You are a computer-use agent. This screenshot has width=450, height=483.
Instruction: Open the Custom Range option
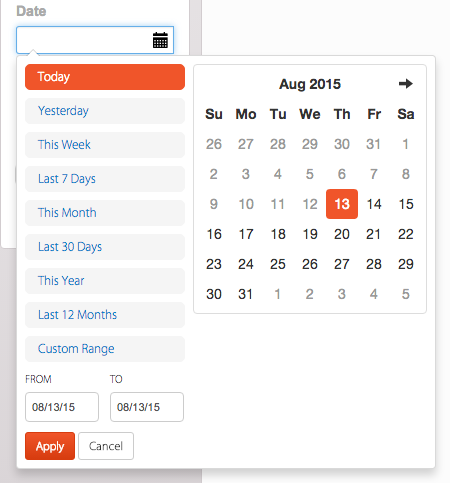pos(105,349)
